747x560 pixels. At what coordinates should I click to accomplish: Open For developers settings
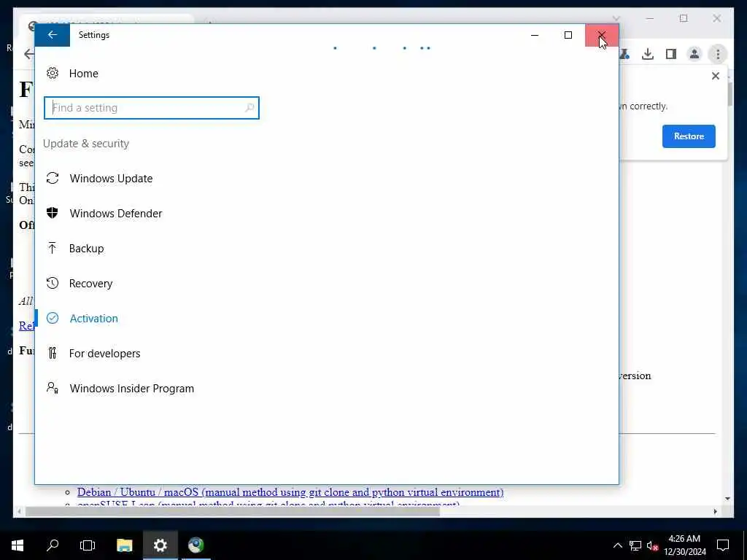coord(105,354)
